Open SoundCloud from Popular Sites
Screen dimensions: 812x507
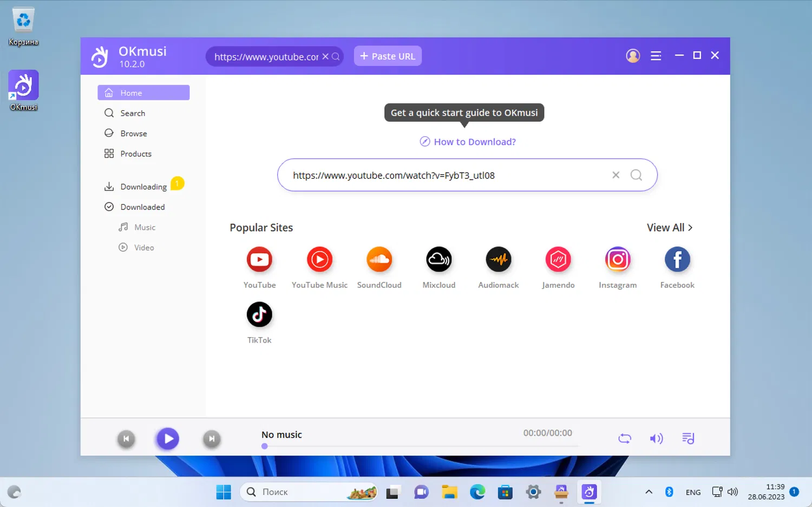click(379, 260)
